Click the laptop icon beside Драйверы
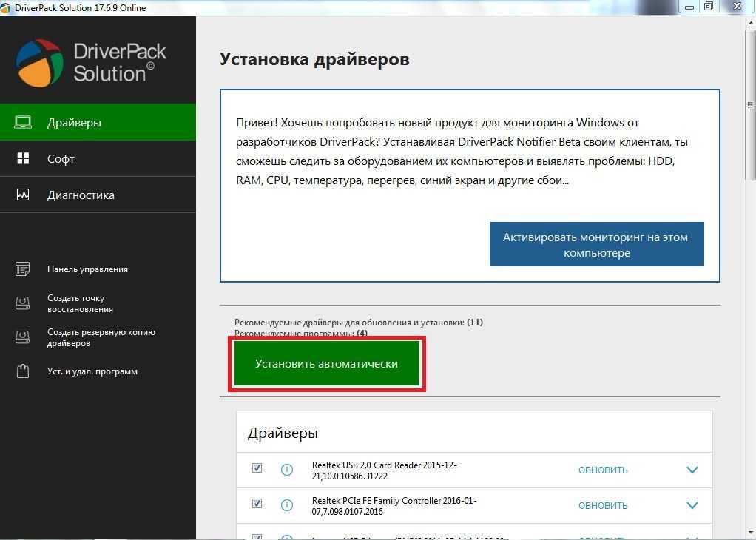Image resolution: width=756 pixels, height=540 pixels. [23, 123]
